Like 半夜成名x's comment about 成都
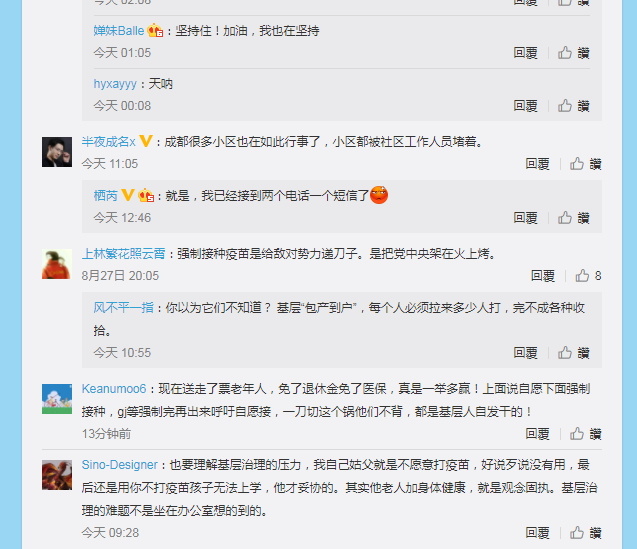The height and width of the screenshot is (549, 637). [x=585, y=164]
